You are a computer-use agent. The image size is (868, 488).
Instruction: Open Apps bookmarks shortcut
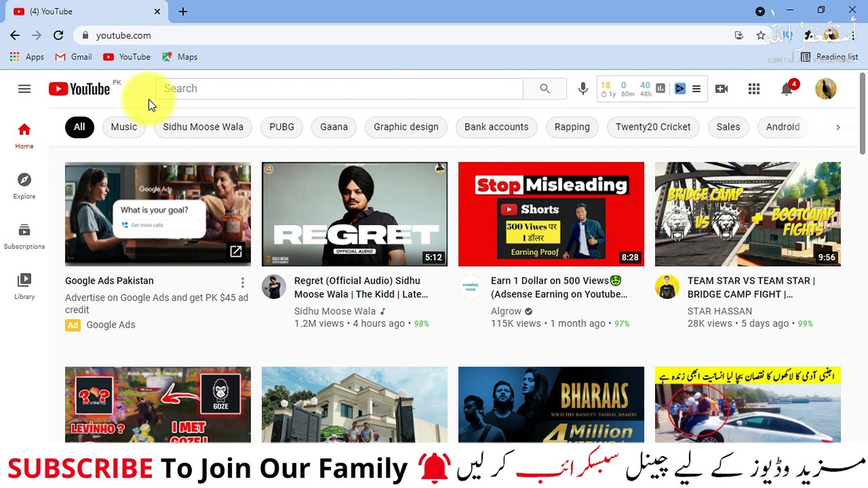[x=27, y=57]
